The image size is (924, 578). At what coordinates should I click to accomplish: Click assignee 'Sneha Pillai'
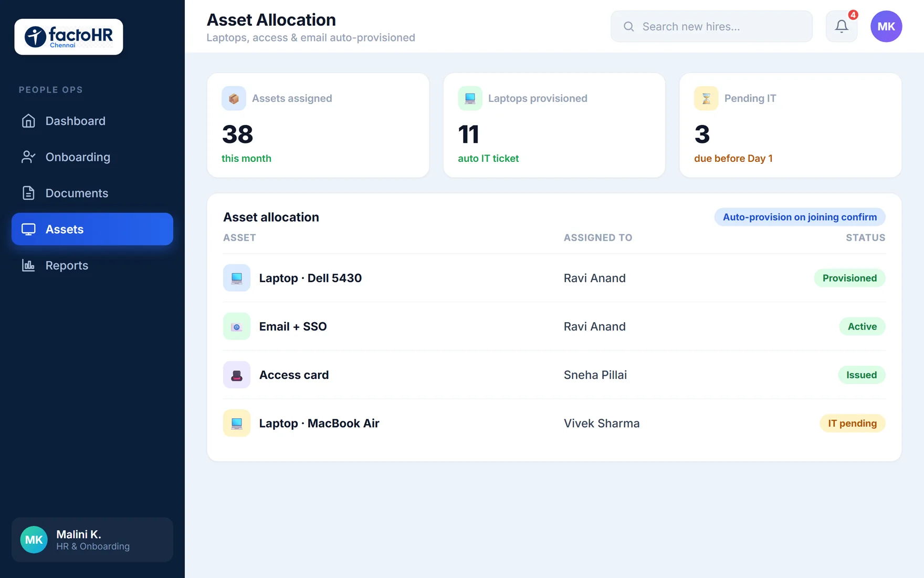595,375
